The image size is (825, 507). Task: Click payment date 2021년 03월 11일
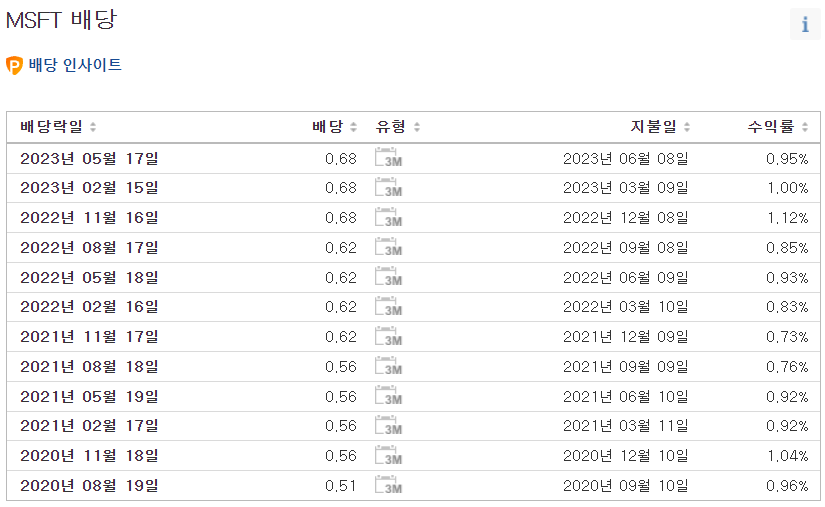tap(626, 426)
